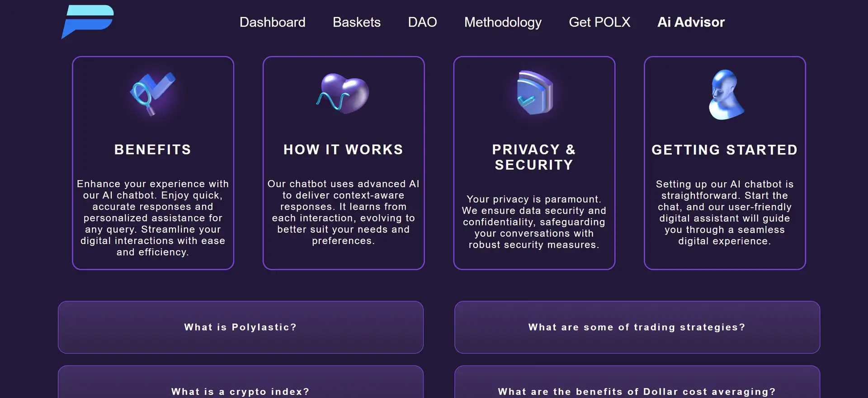The image size is (868, 398).
Task: Select Get POLX in the navbar
Action: (x=599, y=22)
